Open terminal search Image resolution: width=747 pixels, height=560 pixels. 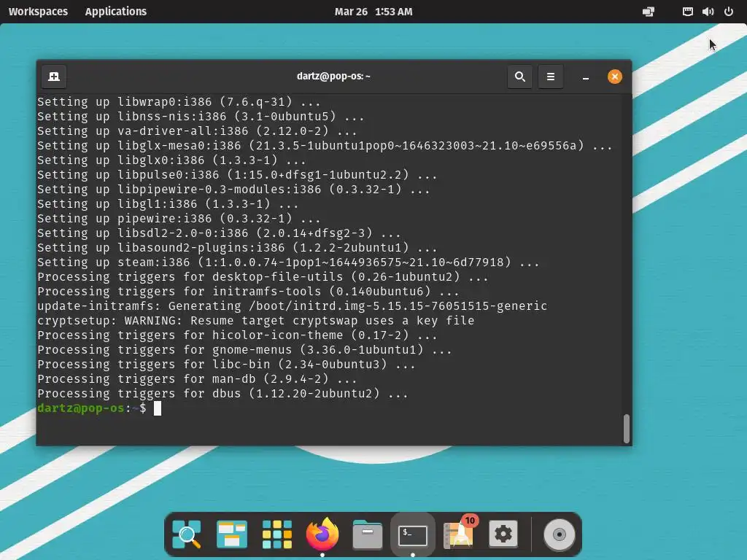tap(519, 77)
